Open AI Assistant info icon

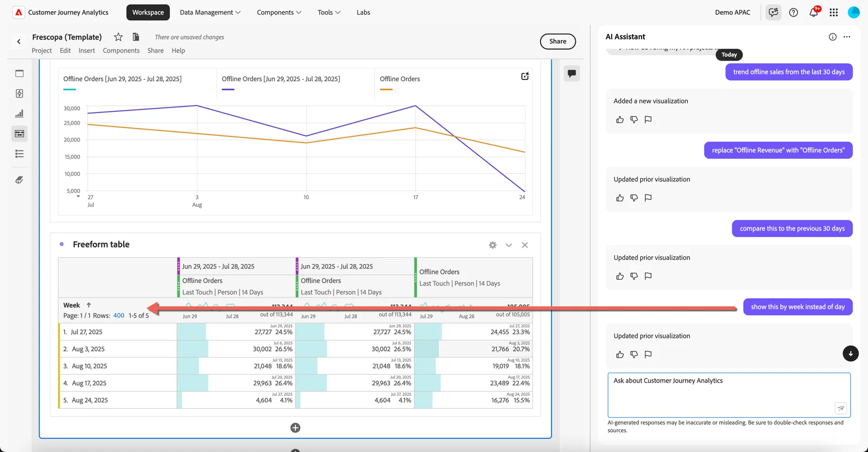[832, 37]
